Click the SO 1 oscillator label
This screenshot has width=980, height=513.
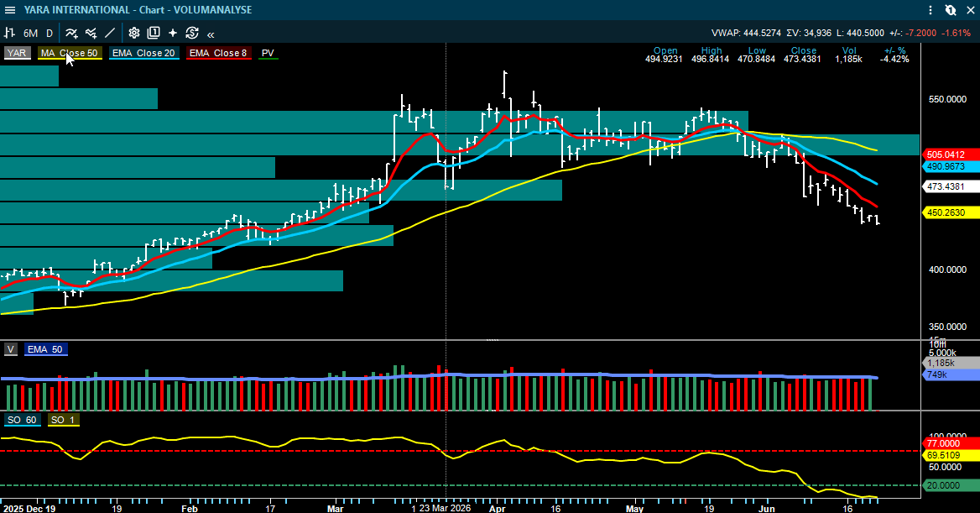coord(62,420)
